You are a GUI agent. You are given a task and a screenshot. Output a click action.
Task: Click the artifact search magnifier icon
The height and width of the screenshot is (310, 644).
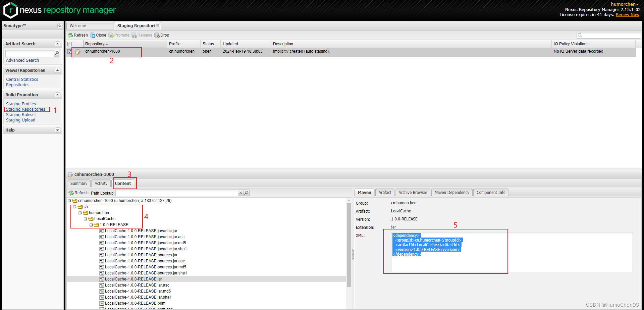57,53
